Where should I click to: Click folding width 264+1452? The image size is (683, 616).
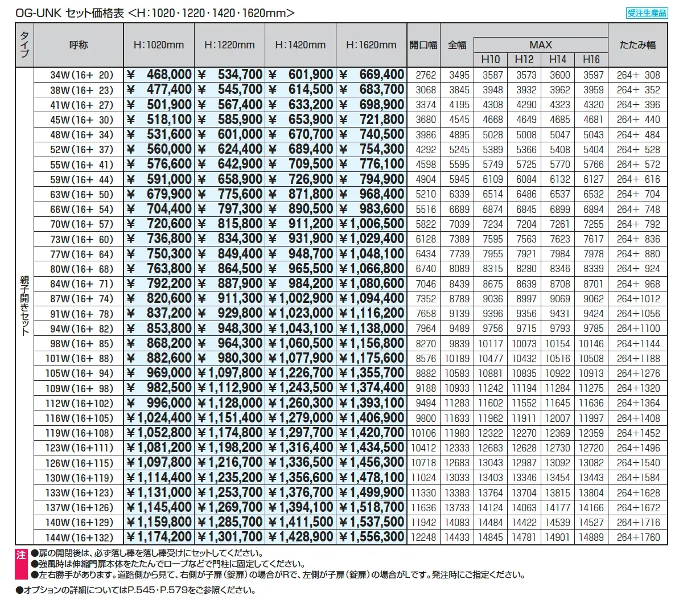click(639, 433)
